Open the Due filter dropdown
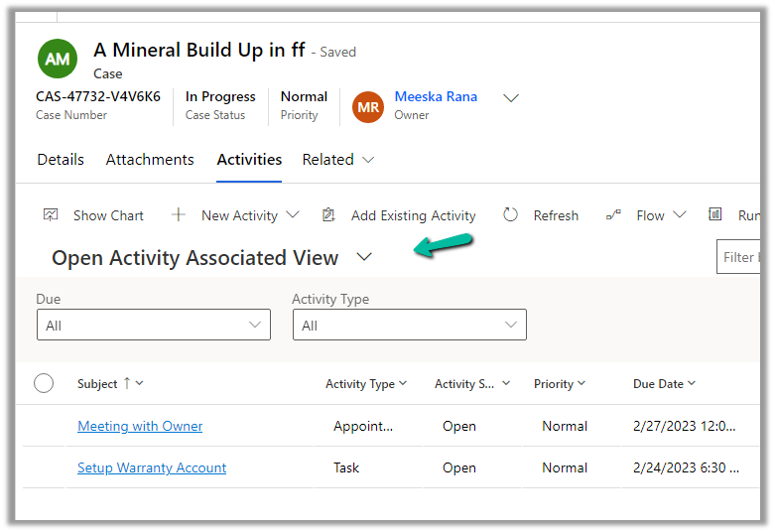This screenshot has height=532, width=775. click(x=153, y=326)
